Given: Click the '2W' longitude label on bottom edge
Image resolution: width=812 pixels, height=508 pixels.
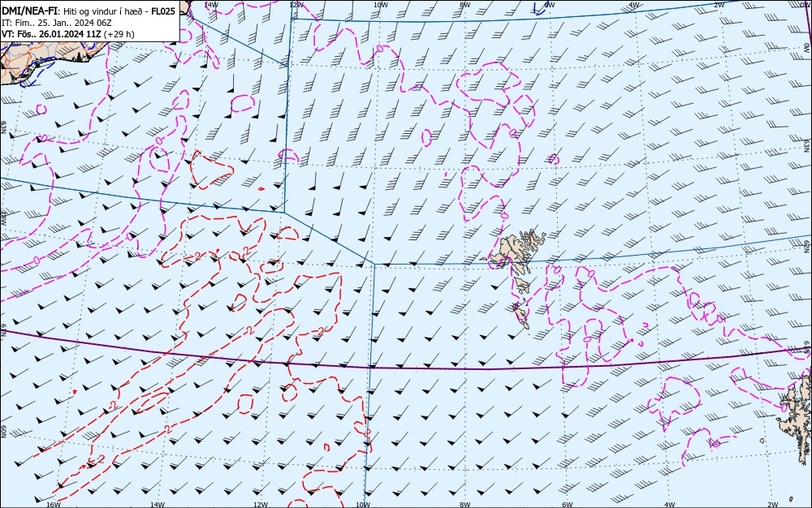Looking at the screenshot, I should pyautogui.click(x=773, y=505).
